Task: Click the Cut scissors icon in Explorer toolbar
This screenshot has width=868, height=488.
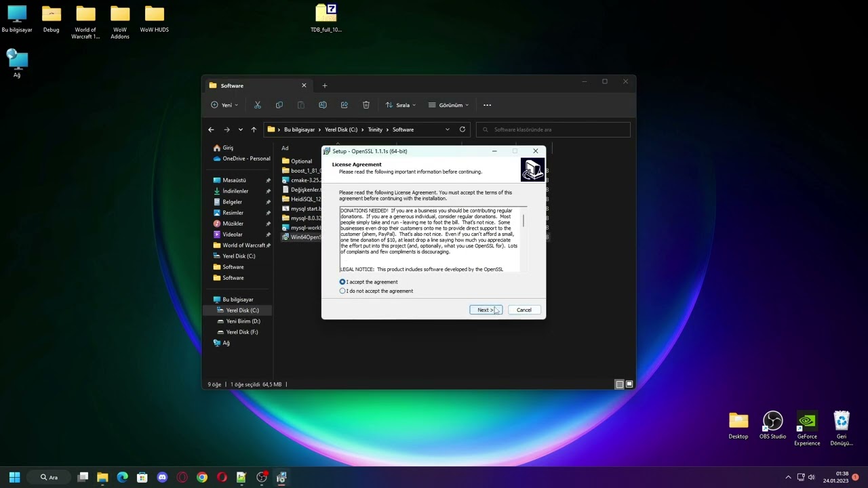Action: pyautogui.click(x=258, y=105)
